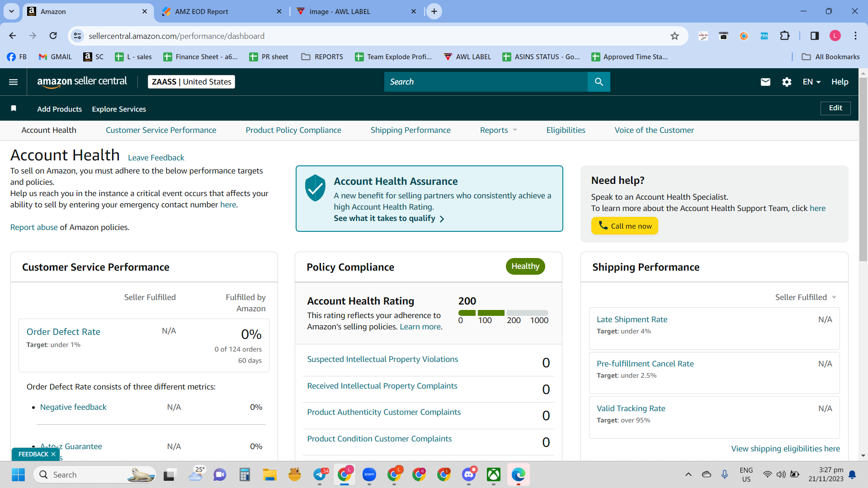Viewport: 868px width, 488px height.
Task: Open the settings gear icon
Action: pyautogui.click(x=787, y=82)
